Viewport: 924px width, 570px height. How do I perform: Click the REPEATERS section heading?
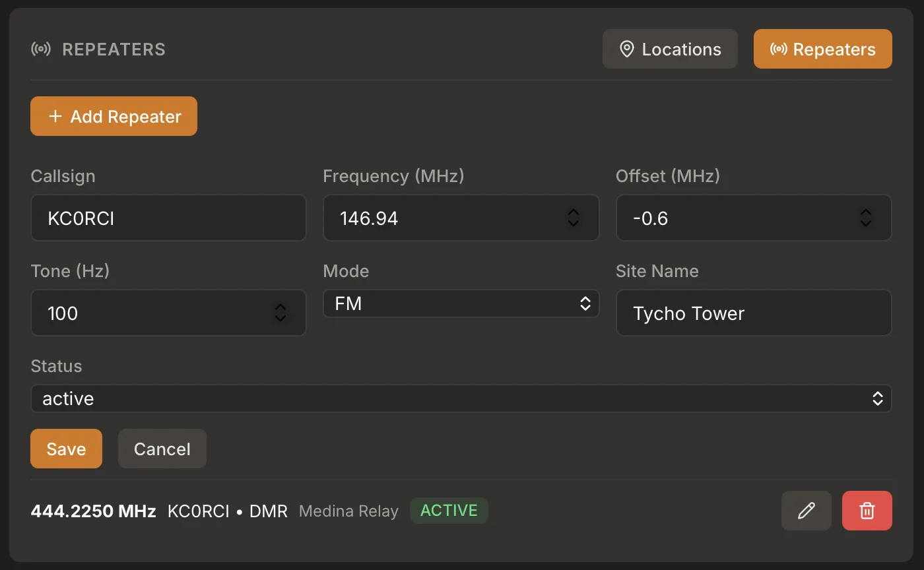tap(114, 49)
